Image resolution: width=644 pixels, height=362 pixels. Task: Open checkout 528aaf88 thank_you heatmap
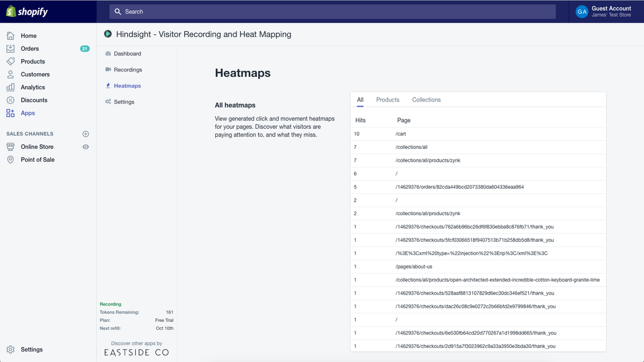point(478,293)
